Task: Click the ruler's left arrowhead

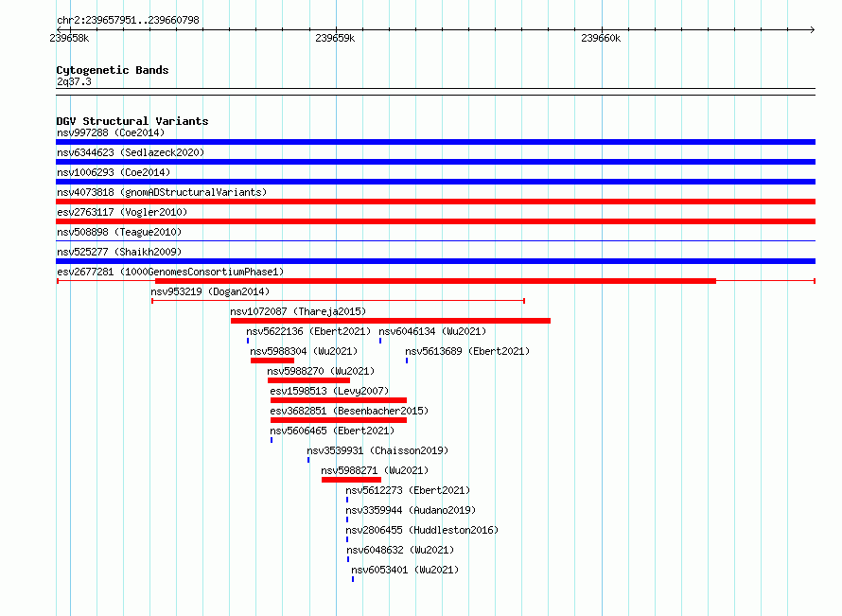Action: [59, 29]
